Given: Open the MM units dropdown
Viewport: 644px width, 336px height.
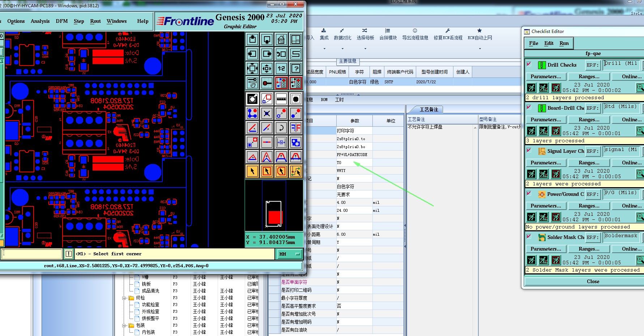Looking at the screenshot, I should [290, 254].
